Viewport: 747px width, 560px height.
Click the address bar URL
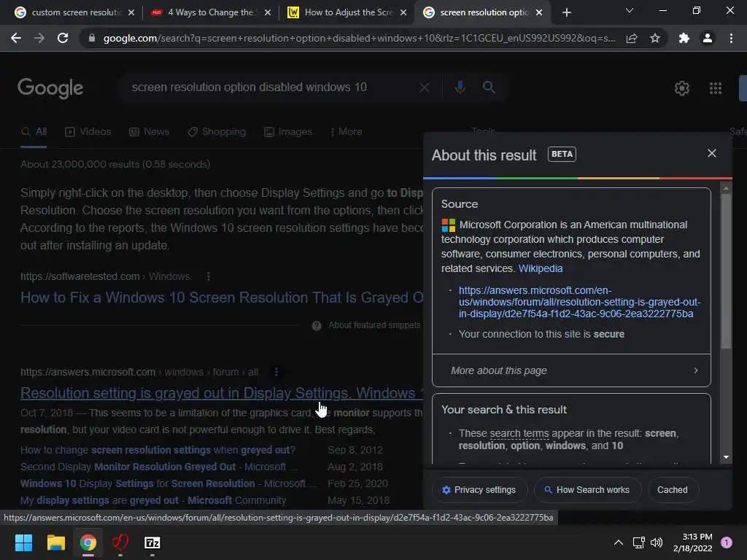coord(359,38)
